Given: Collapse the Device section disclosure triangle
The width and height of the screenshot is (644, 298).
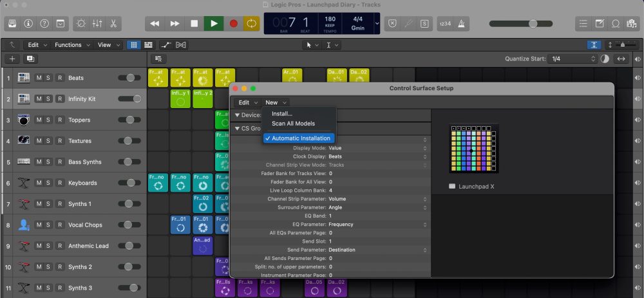Looking at the screenshot, I should (x=238, y=115).
